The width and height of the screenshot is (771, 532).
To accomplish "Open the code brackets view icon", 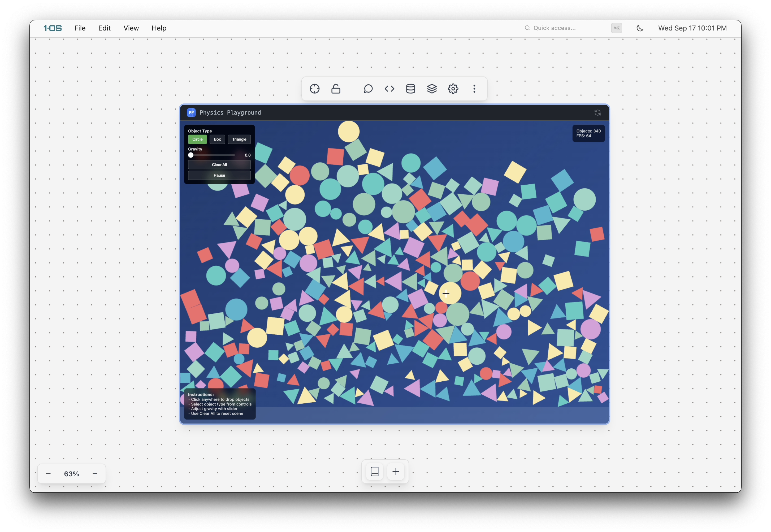I will click(x=389, y=89).
